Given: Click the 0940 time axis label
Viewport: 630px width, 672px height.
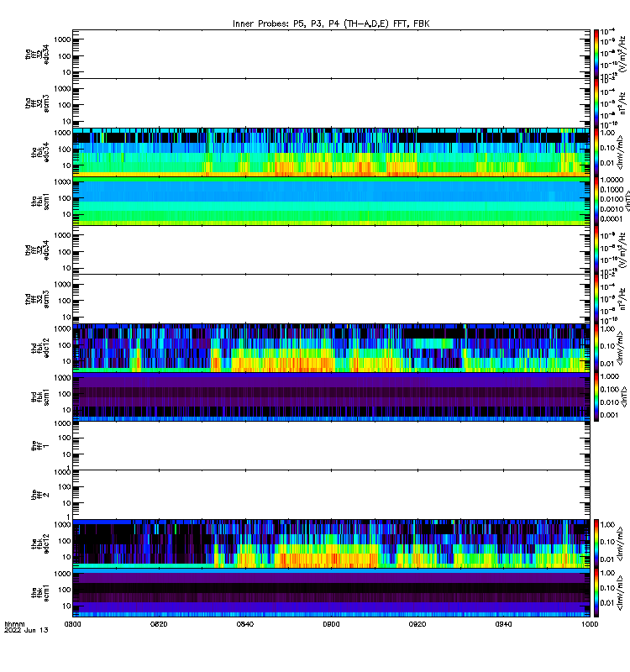Looking at the screenshot, I should pyautogui.click(x=503, y=624).
